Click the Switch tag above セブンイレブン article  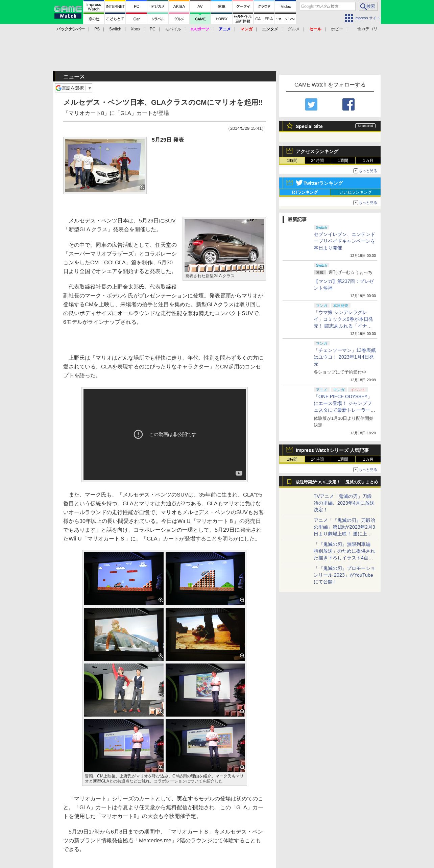(x=321, y=227)
